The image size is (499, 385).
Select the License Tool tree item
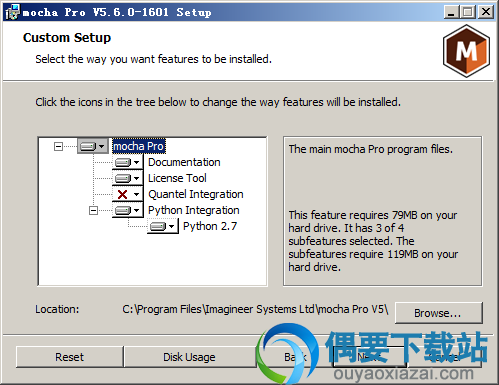click(x=177, y=178)
